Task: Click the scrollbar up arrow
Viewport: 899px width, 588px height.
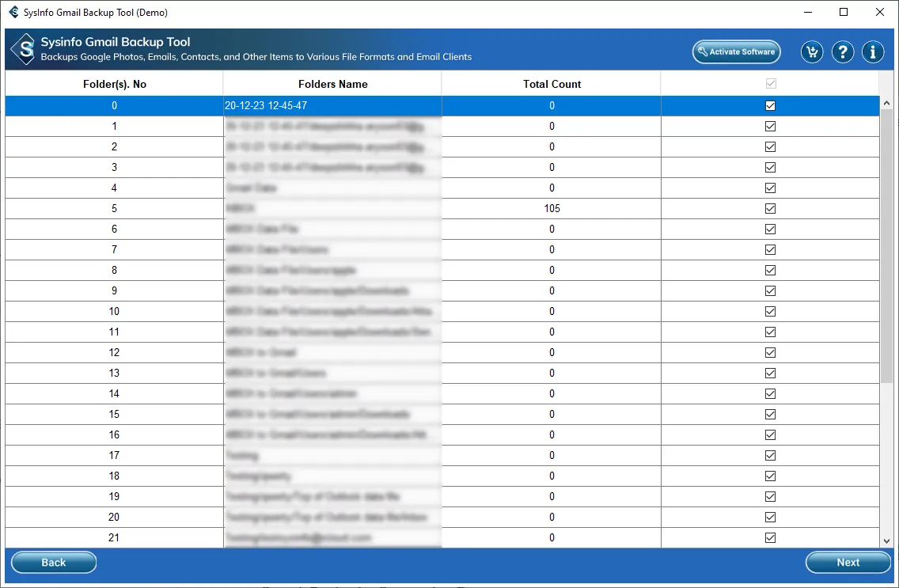Action: point(886,103)
